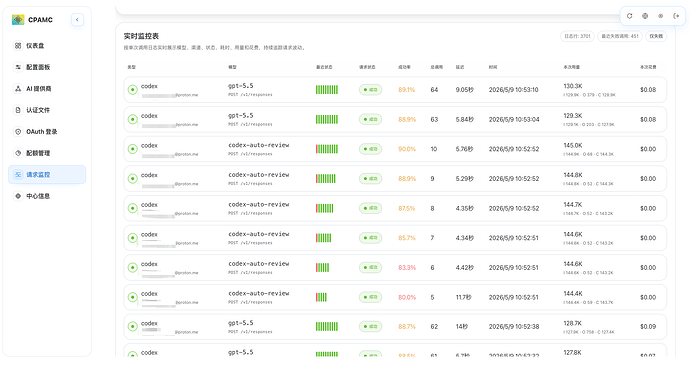Screen dimensions: 690x365
Task: Click status circle icon of 10:52:38 row
Action: click(132, 327)
